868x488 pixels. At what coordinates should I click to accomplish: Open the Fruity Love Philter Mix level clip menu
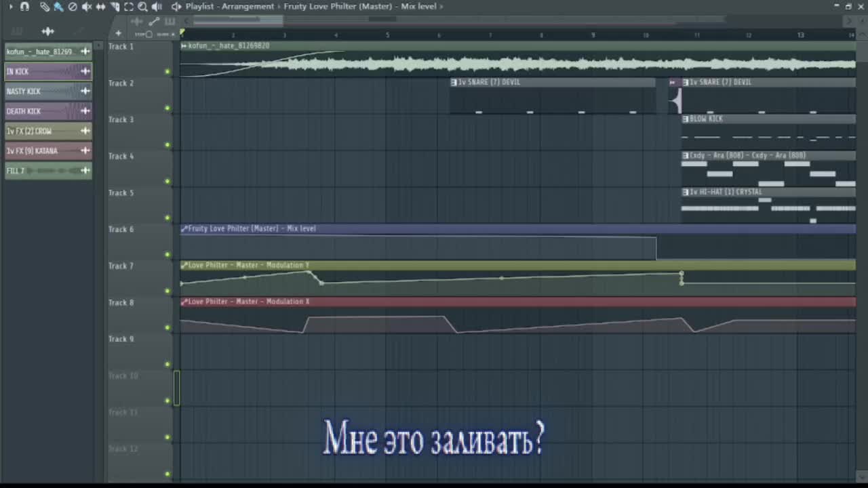[x=184, y=228]
